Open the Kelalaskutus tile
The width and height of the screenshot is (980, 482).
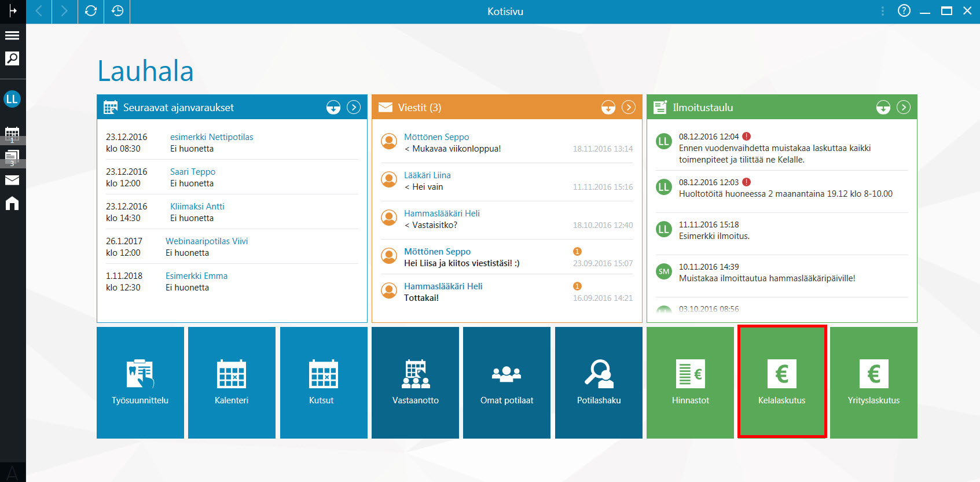[782, 382]
